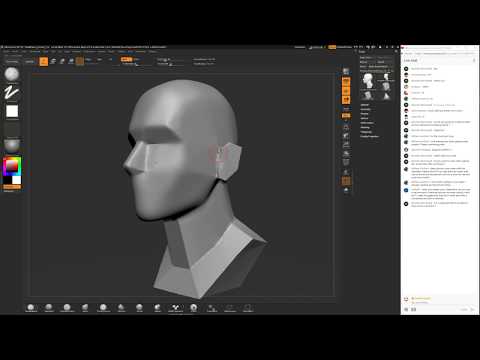Image resolution: width=480 pixels, height=360 pixels.
Task: Toggle the orange Zadd button in top shelf
Action: tap(126, 59)
